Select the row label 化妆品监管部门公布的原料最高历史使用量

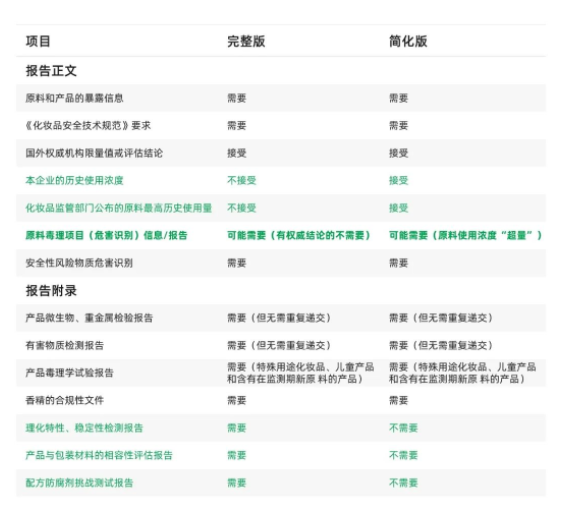click(x=119, y=208)
